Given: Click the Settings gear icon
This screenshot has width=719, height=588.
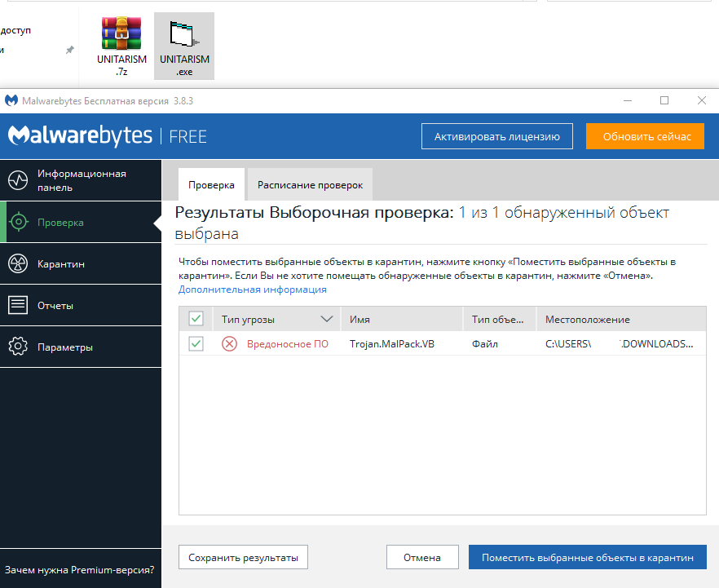Looking at the screenshot, I should (18, 347).
